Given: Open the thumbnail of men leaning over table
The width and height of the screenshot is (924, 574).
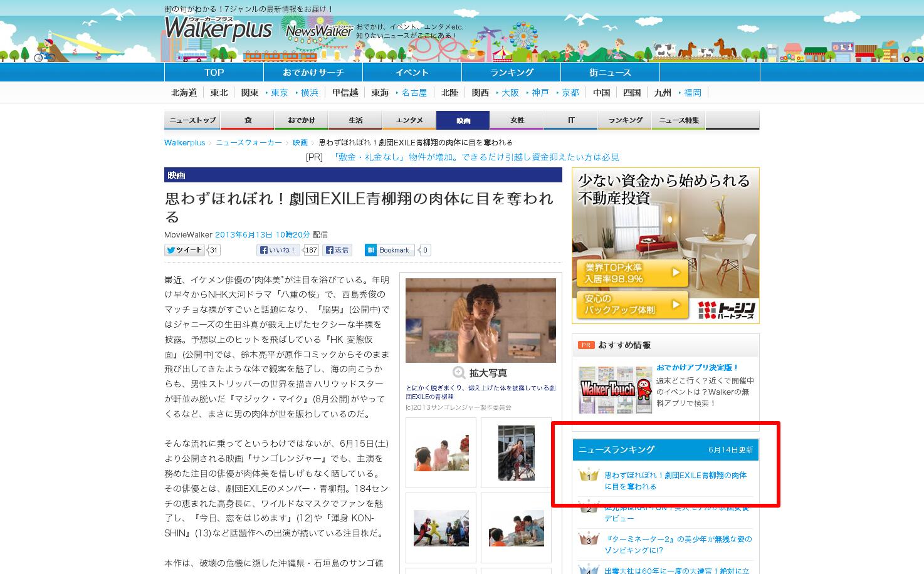Looking at the screenshot, I should point(517,528).
